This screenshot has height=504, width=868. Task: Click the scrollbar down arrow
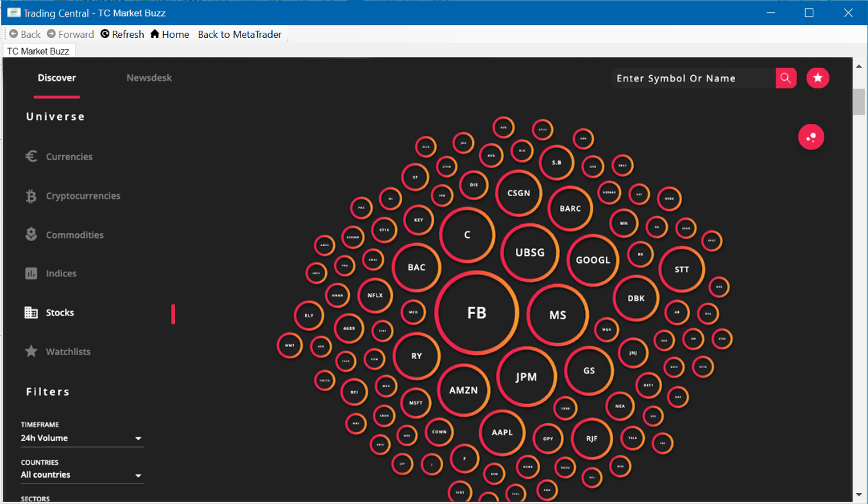tap(858, 495)
